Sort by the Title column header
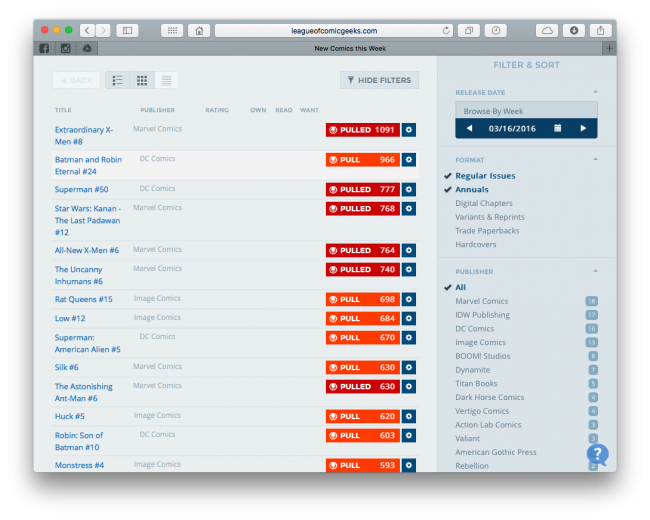Viewport: 650px width, 520px height. [63, 110]
